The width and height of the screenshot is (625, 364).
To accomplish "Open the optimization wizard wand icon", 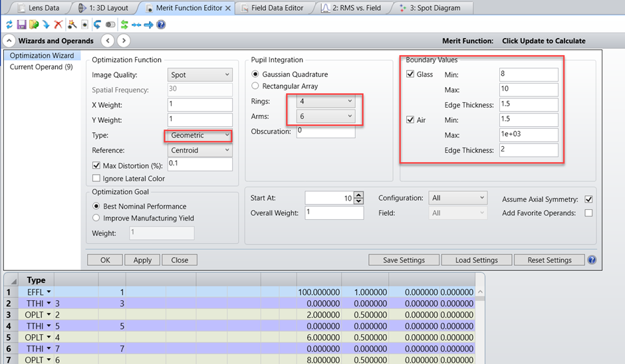I will 72,25.
